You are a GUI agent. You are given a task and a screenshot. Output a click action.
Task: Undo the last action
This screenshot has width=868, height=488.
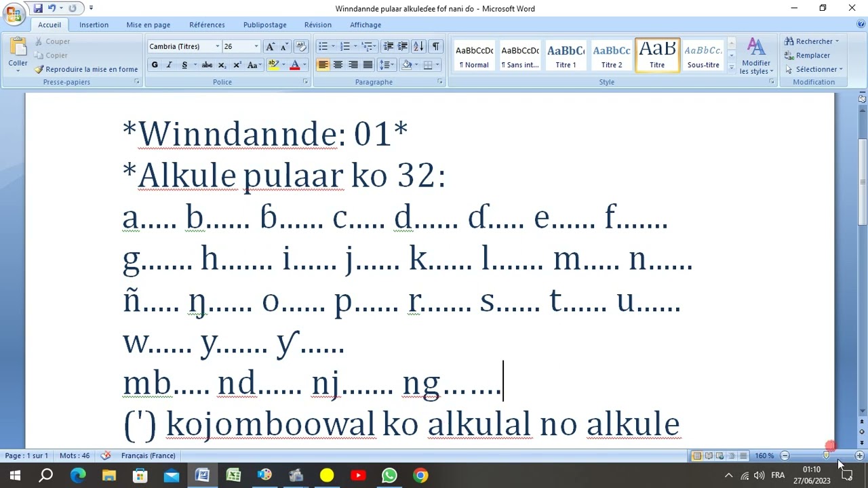52,8
